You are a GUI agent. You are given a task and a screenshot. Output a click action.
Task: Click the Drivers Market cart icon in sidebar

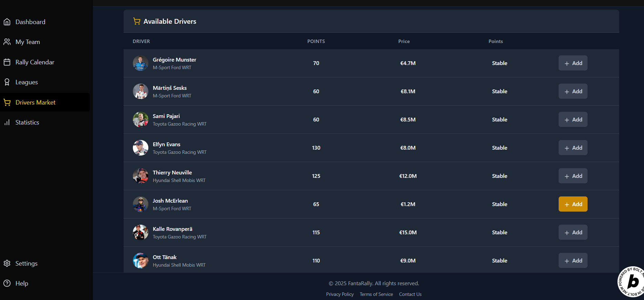(7, 103)
